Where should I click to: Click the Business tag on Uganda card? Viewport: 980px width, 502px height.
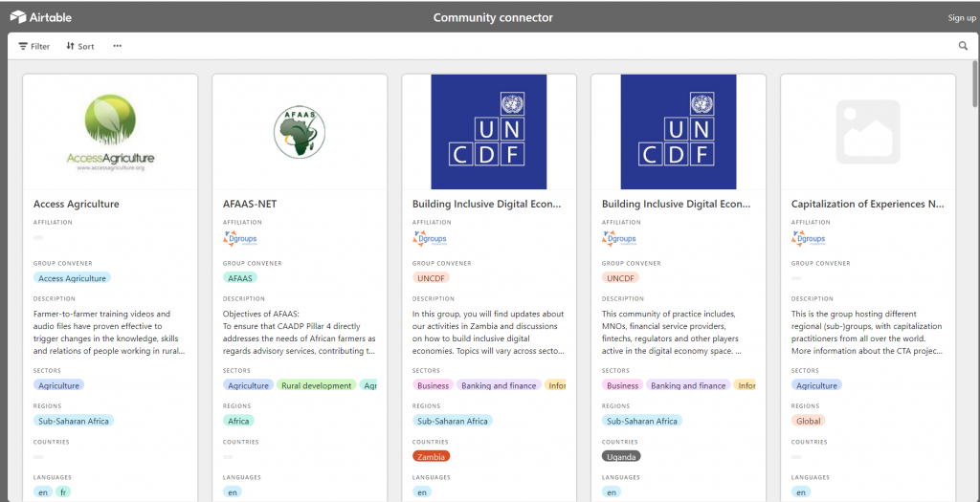click(x=622, y=385)
